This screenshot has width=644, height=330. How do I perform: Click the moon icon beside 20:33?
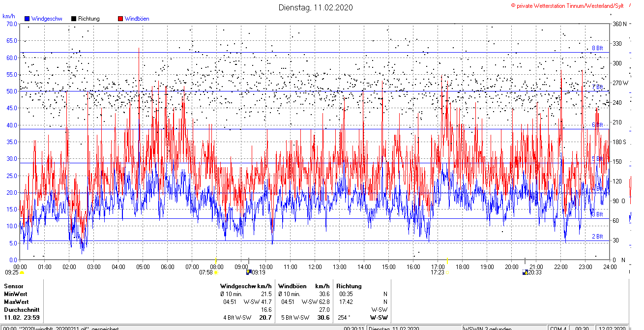pyautogui.click(x=525, y=272)
